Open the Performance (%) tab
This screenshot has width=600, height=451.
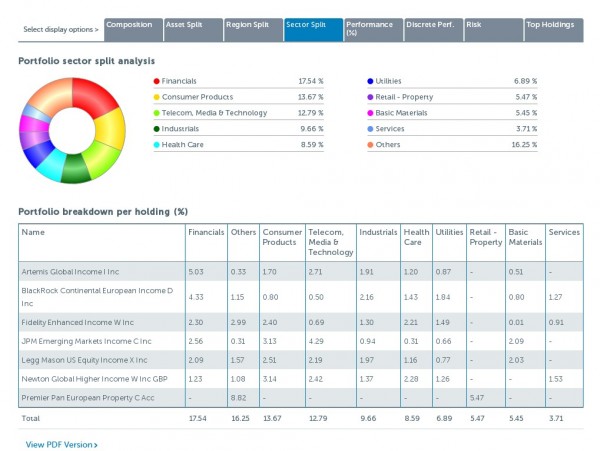tap(373, 29)
